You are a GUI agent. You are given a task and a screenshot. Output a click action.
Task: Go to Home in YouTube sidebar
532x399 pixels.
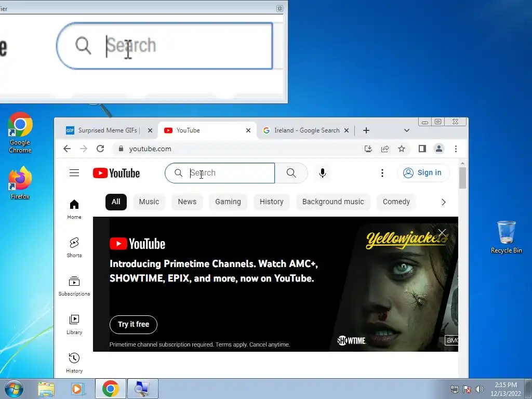coord(74,209)
